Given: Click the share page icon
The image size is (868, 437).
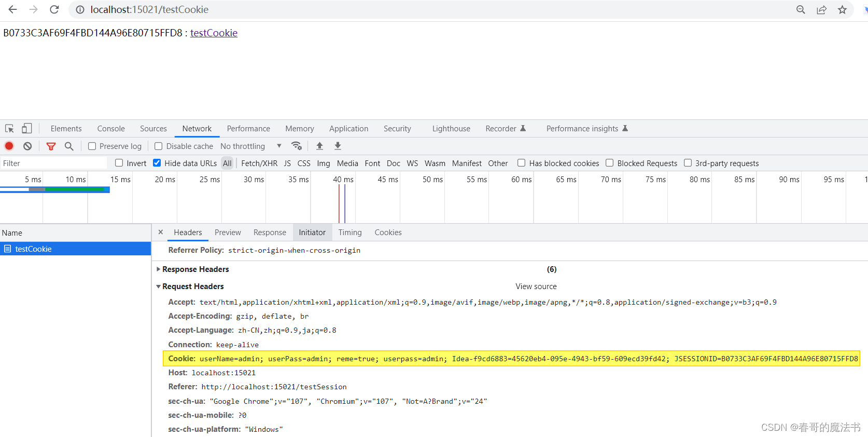Looking at the screenshot, I should click(821, 9).
